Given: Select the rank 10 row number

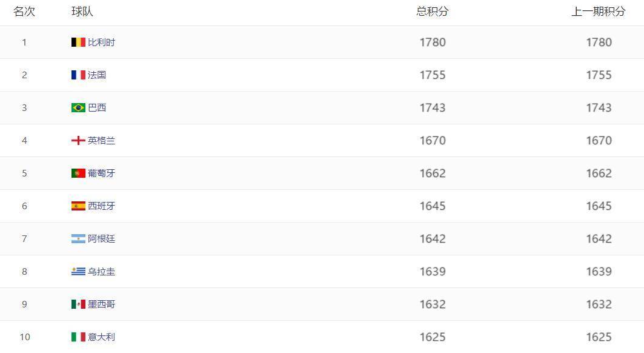Looking at the screenshot, I should 24,337.
